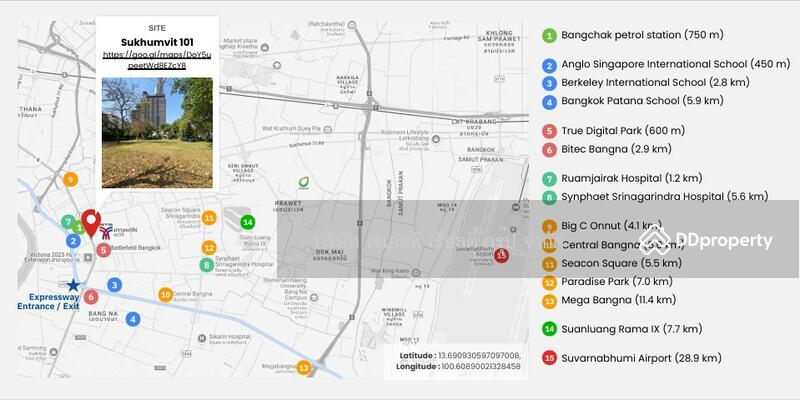Click the LAT KRABANG district label
Screen dimensions: 800x400
474,127
